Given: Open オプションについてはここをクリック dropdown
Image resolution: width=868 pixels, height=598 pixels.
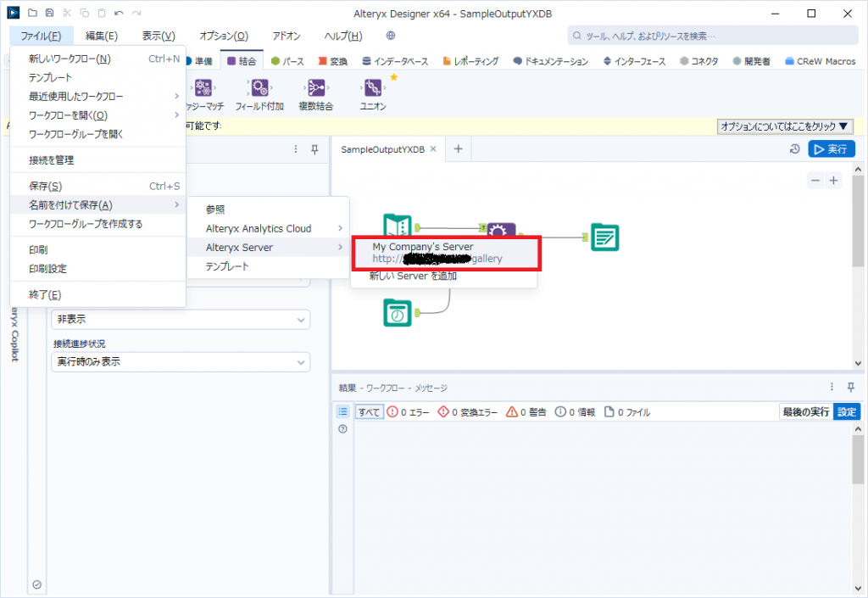Looking at the screenshot, I should [x=785, y=126].
